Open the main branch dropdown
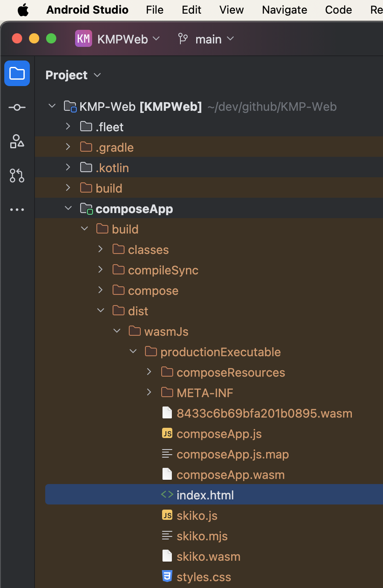This screenshot has height=588, width=383. click(x=215, y=39)
